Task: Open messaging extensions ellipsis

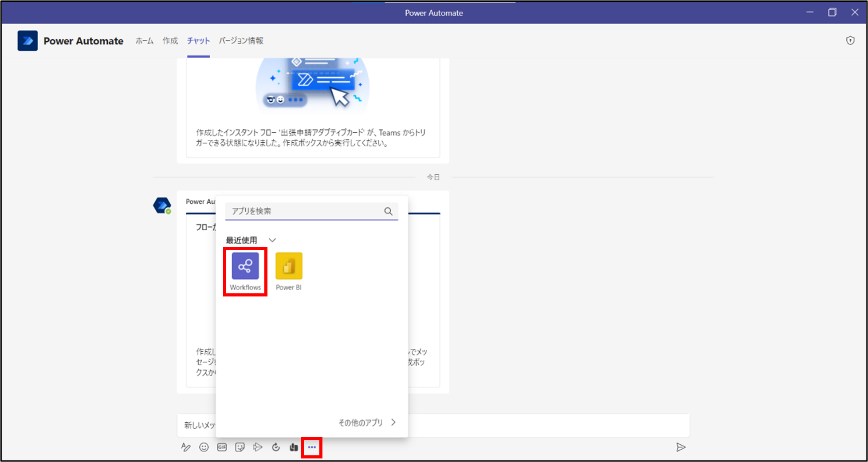Action: pos(312,447)
